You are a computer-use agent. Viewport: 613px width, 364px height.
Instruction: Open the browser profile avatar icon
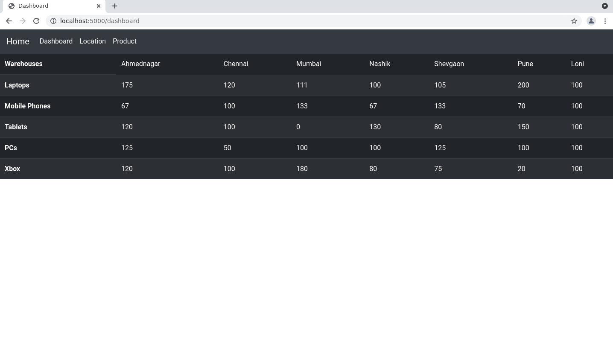[591, 20]
